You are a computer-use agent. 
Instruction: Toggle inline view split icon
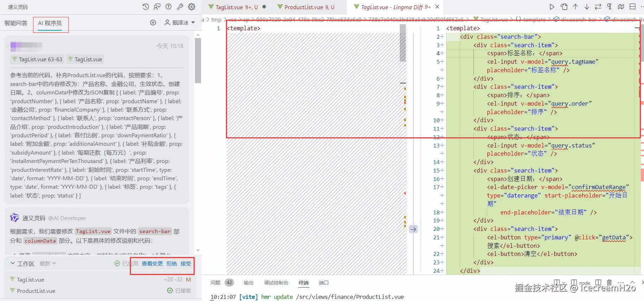point(632,7)
